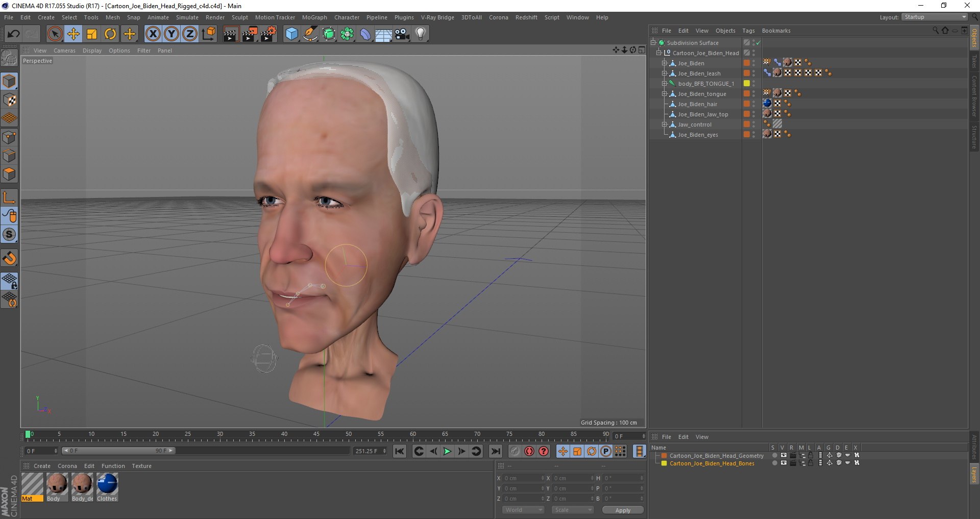Open the Layout Startup dropdown
Viewport: 980px width, 519px height.
pos(935,17)
